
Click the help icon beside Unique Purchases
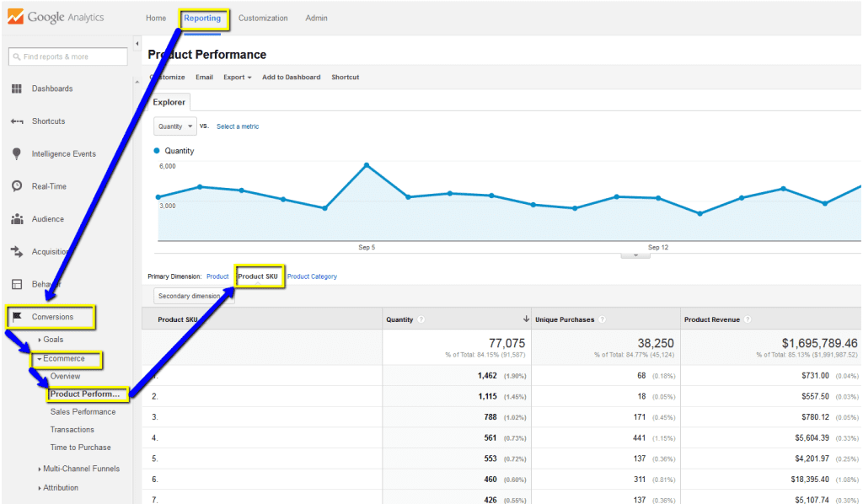tap(602, 319)
